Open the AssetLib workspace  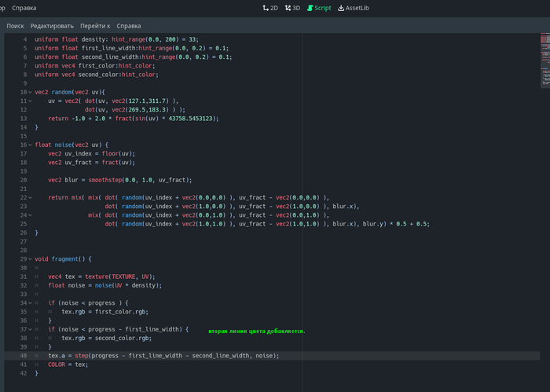pyautogui.click(x=353, y=8)
